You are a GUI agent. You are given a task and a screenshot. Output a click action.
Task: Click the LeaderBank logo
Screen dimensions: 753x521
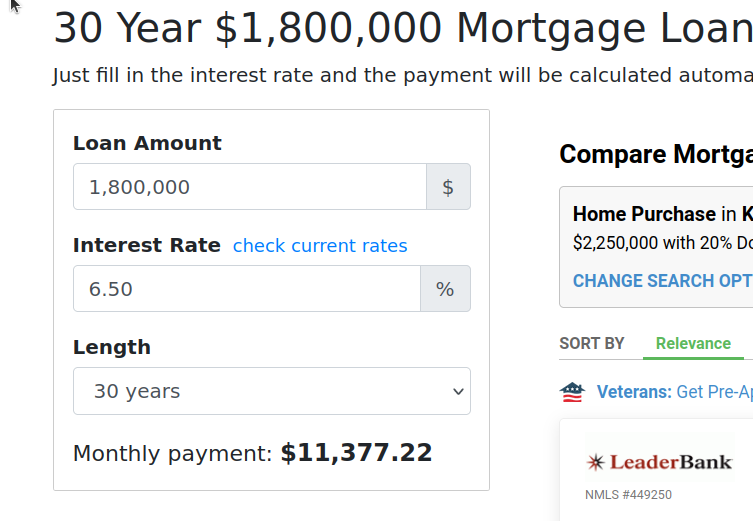coord(658,461)
